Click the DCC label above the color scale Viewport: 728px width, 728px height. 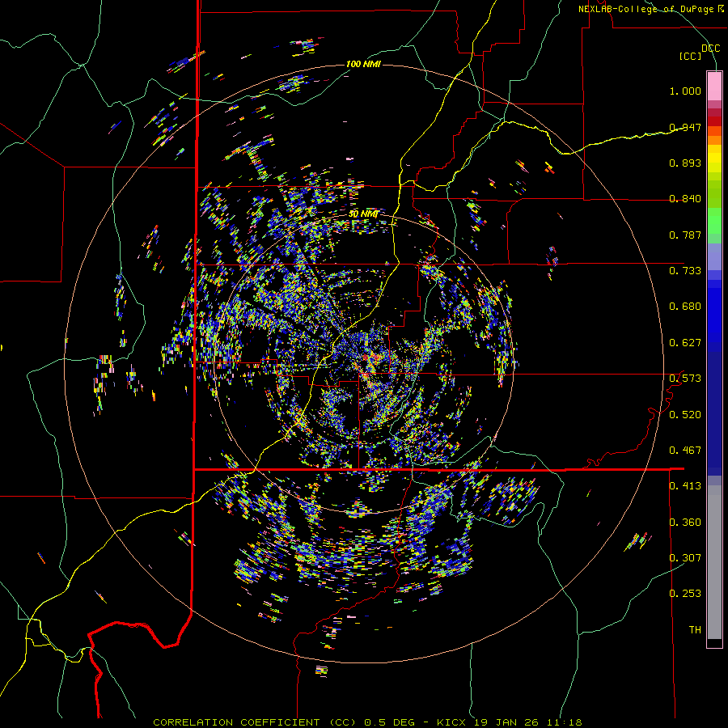[x=710, y=49]
